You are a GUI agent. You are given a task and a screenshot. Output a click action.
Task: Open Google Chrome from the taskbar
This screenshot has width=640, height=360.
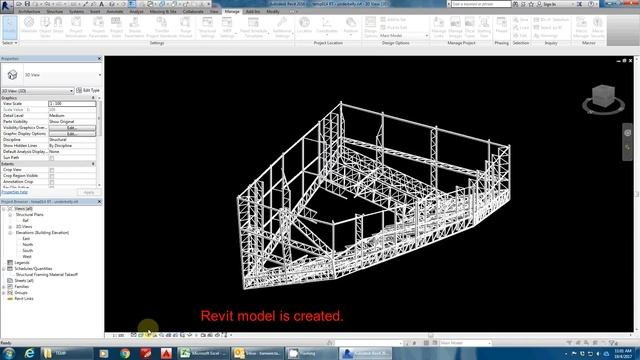point(125,353)
